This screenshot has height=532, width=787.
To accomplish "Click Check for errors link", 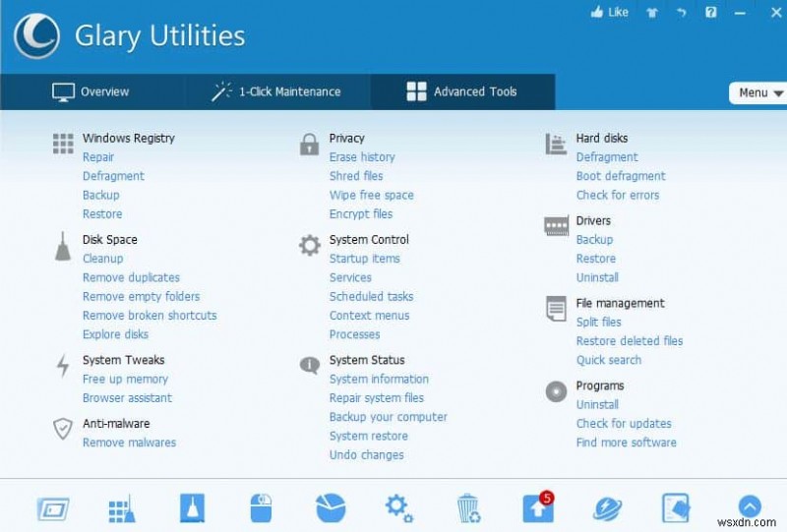I will [618, 196].
